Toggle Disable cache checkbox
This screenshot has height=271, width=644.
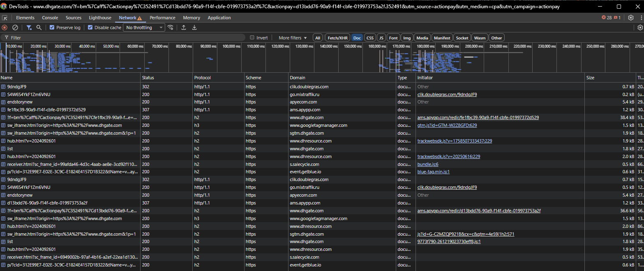pyautogui.click(x=90, y=28)
